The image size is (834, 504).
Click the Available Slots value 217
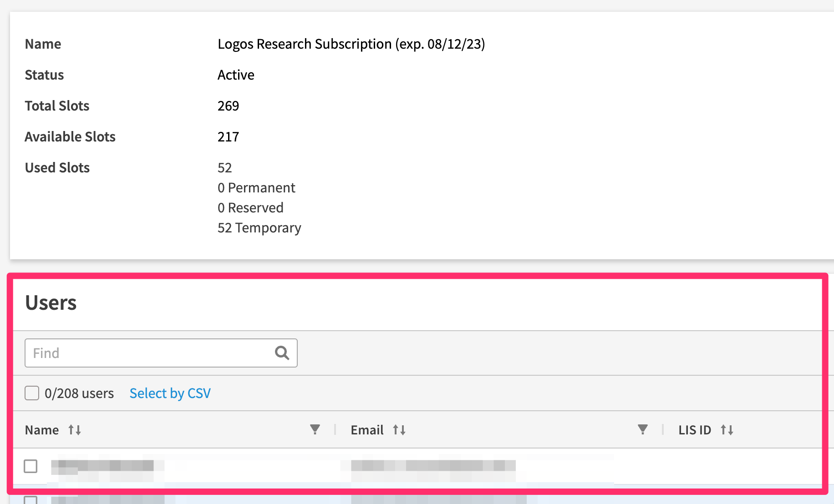pos(228,136)
